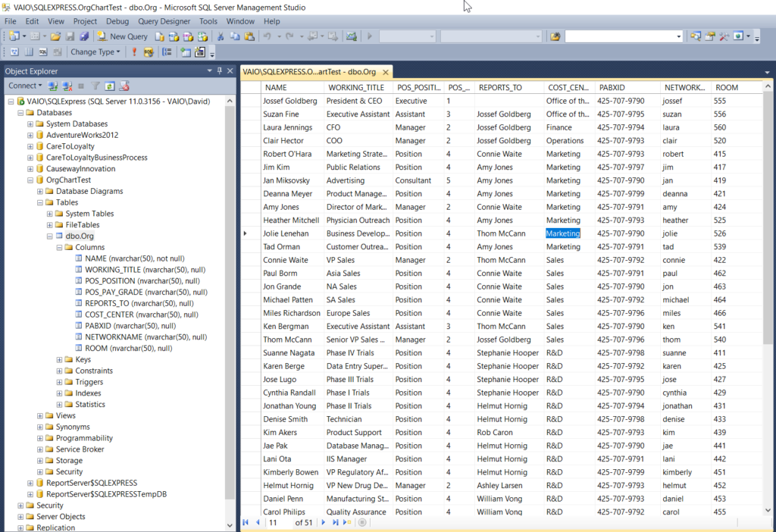
Task: Show the SQL pane icon in Query Designer toolbar
Action: click(43, 52)
